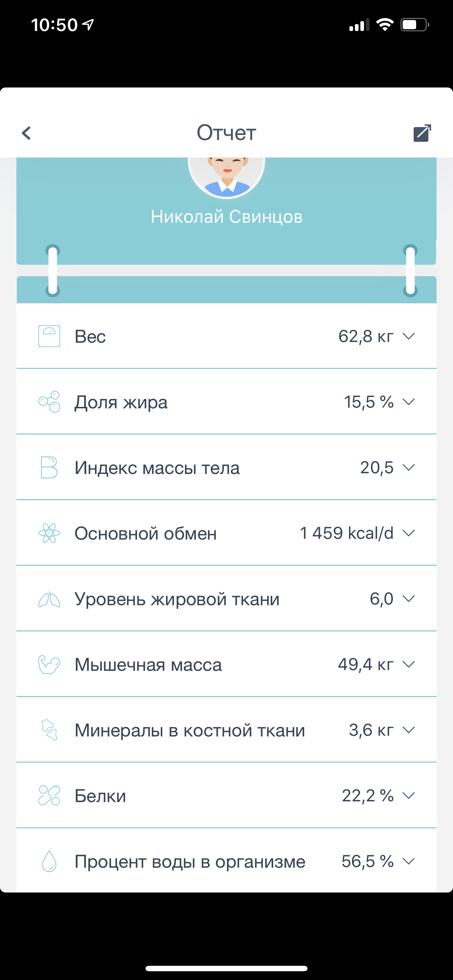The height and width of the screenshot is (980, 453).
Task: Tap the share report icon
Action: [422, 133]
